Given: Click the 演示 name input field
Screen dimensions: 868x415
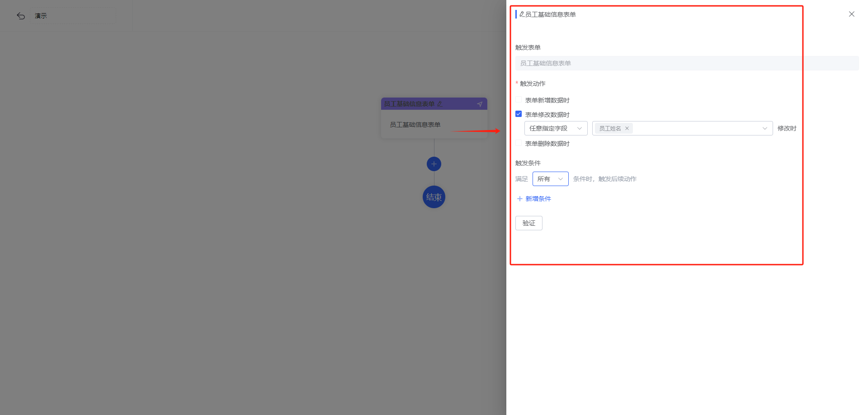Looking at the screenshot, I should (x=73, y=16).
